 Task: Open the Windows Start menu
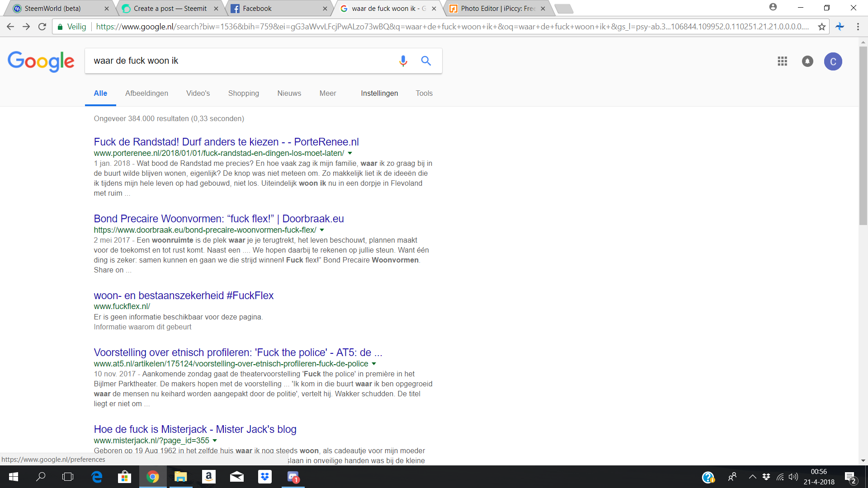[13, 477]
